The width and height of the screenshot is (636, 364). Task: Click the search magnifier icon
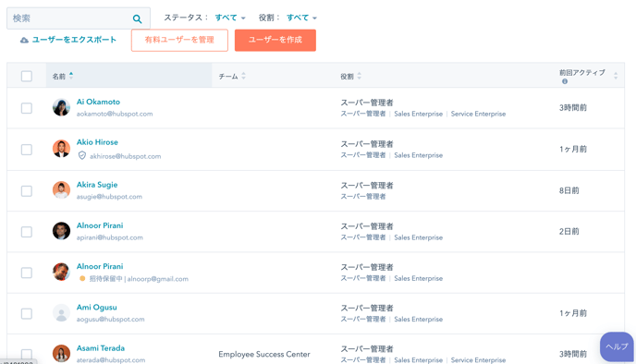137,18
